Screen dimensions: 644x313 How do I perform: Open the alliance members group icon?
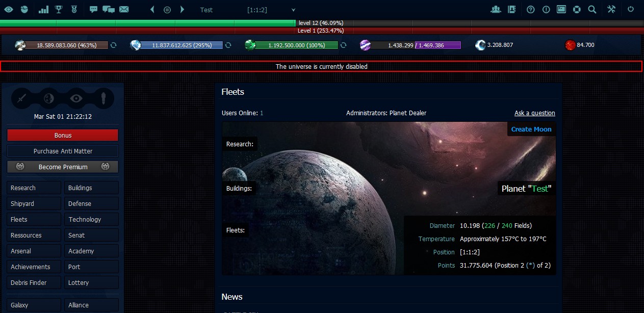click(x=496, y=9)
